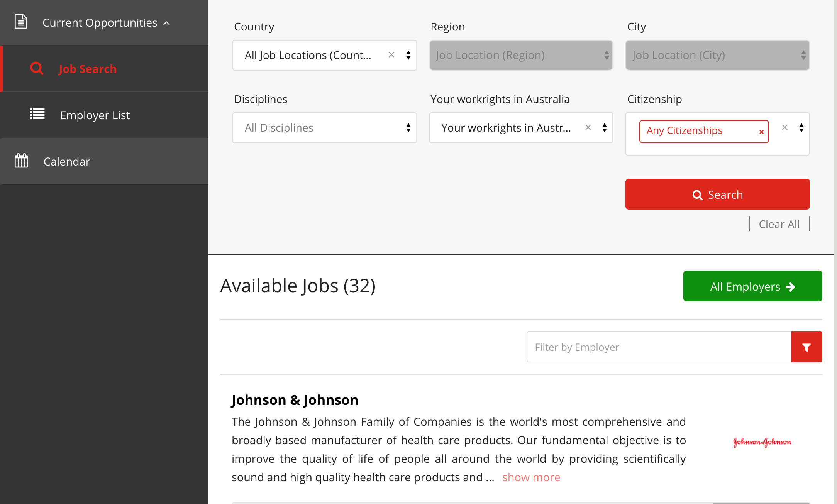Clear the workrights selection with the x

coord(588,127)
